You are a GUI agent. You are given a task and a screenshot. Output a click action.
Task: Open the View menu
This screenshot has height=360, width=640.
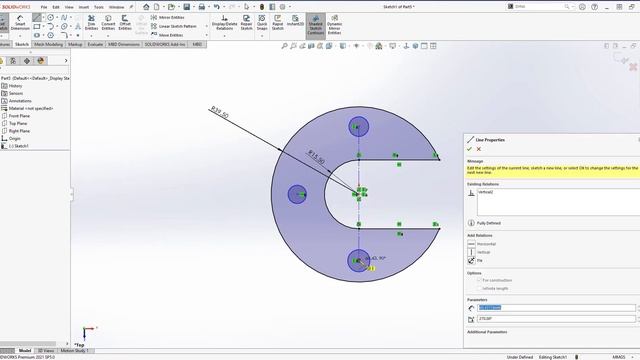(x=69, y=7)
